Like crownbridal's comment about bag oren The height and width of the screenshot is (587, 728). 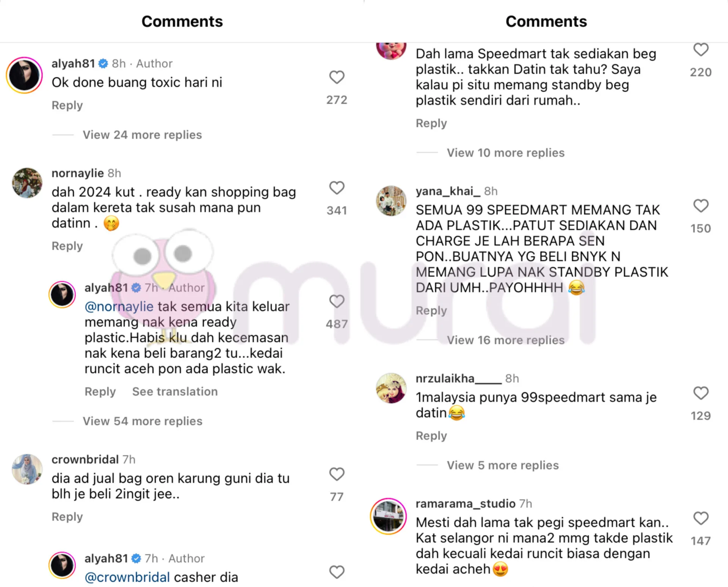(x=336, y=474)
